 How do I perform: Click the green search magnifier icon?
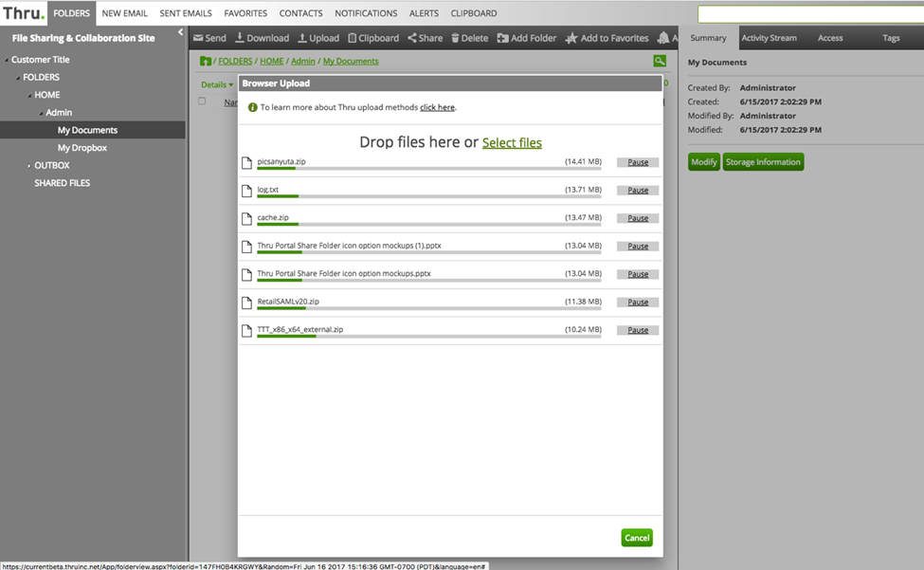[660, 61]
